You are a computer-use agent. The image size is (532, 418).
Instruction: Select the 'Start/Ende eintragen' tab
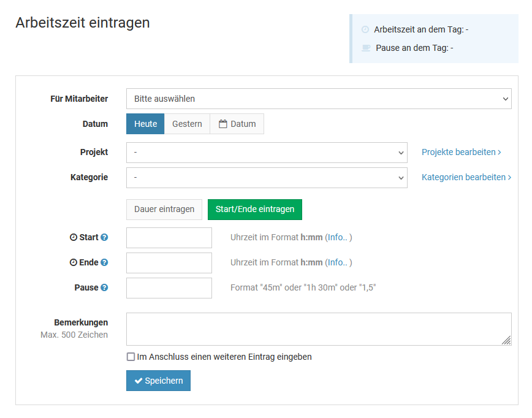254,209
